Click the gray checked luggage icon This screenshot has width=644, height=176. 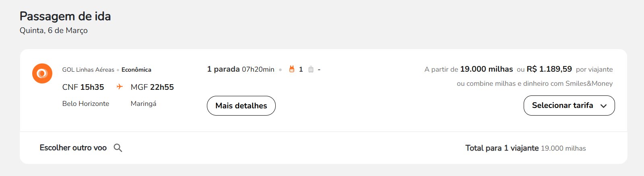pos(311,69)
